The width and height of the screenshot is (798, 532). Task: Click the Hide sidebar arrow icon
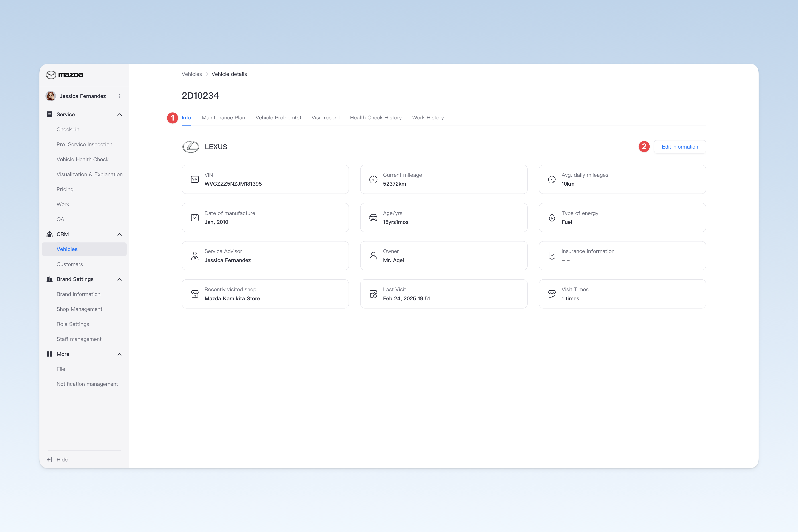(x=49, y=459)
